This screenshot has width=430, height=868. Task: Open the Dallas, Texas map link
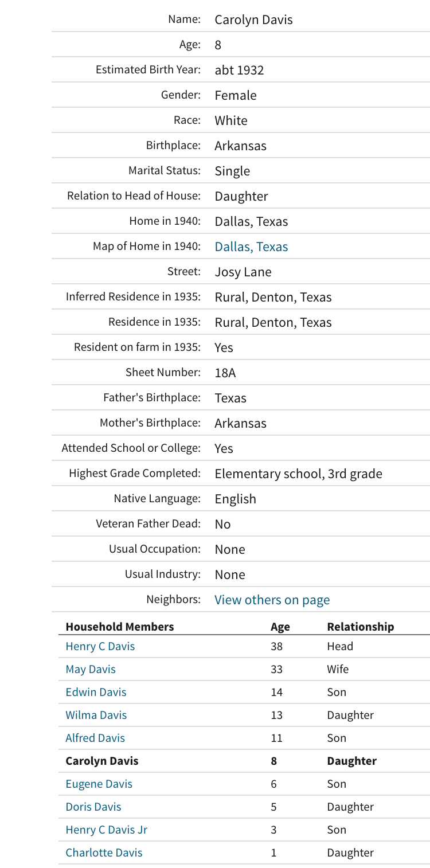point(251,247)
